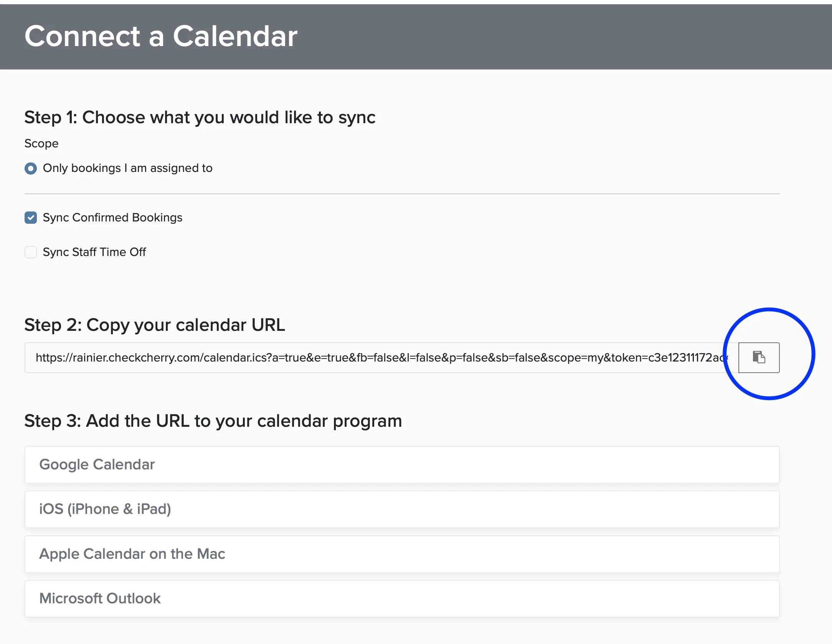This screenshot has width=832, height=644.
Task: Click the copy-to-clipboard icon beside the URL
Action: [759, 357]
